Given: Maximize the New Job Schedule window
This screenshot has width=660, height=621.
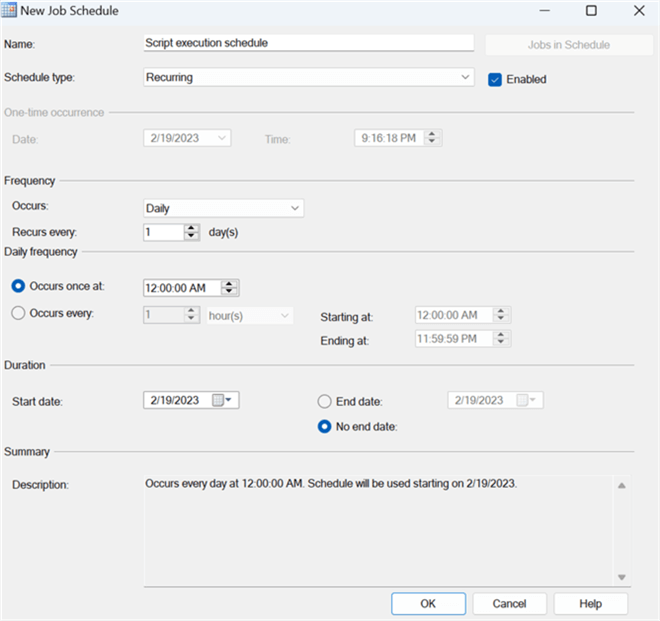Looking at the screenshot, I should (x=591, y=11).
